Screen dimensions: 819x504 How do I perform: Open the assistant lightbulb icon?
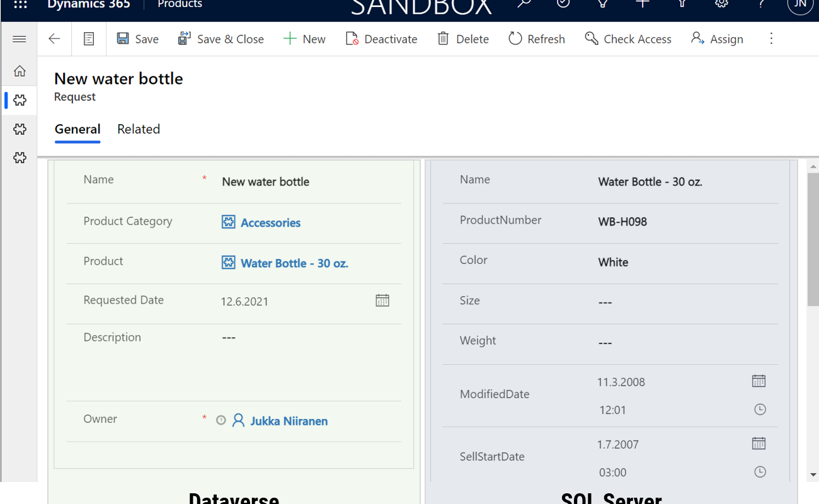pyautogui.click(x=603, y=4)
